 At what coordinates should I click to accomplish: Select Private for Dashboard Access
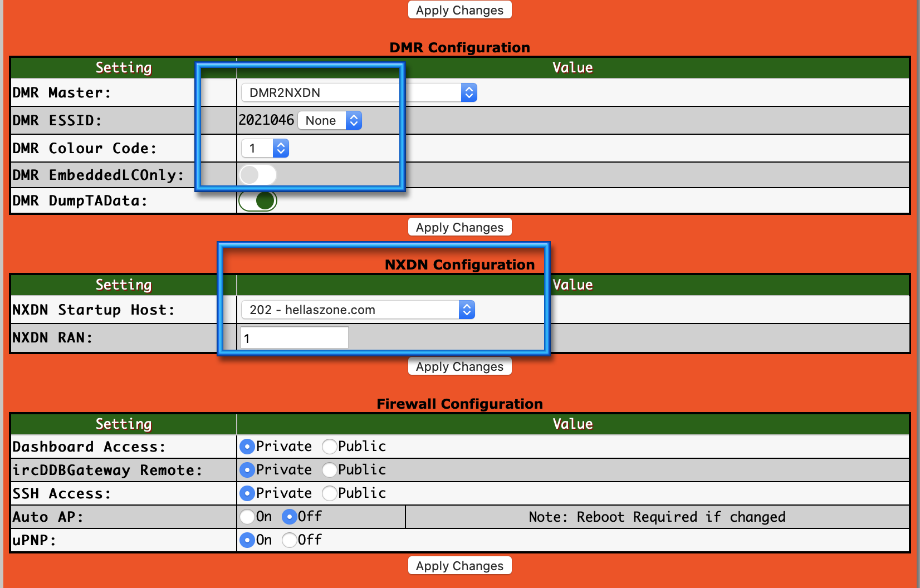pos(247,447)
